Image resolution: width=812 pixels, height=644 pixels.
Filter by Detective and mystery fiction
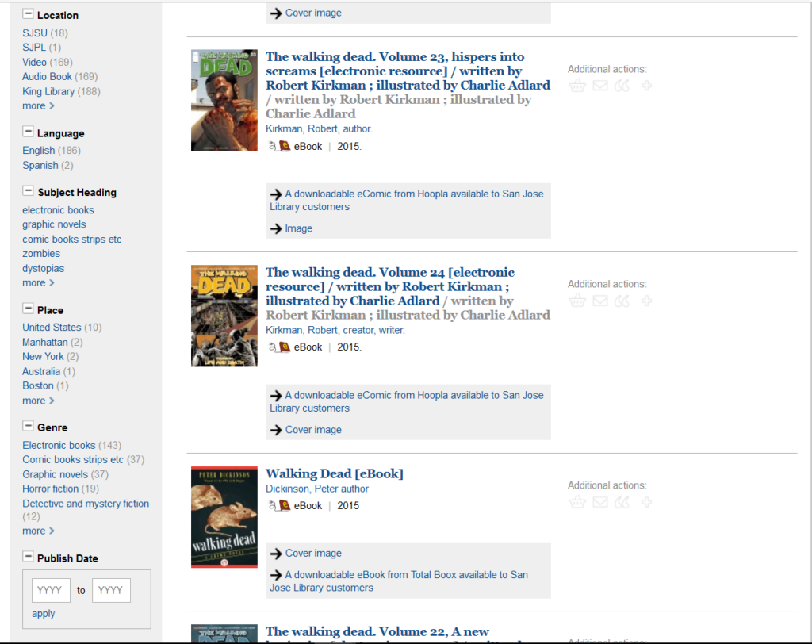86,504
